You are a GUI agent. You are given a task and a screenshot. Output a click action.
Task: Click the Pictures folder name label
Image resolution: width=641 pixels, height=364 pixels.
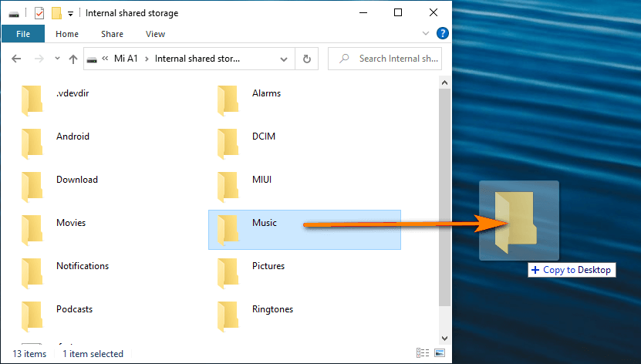pyautogui.click(x=268, y=266)
